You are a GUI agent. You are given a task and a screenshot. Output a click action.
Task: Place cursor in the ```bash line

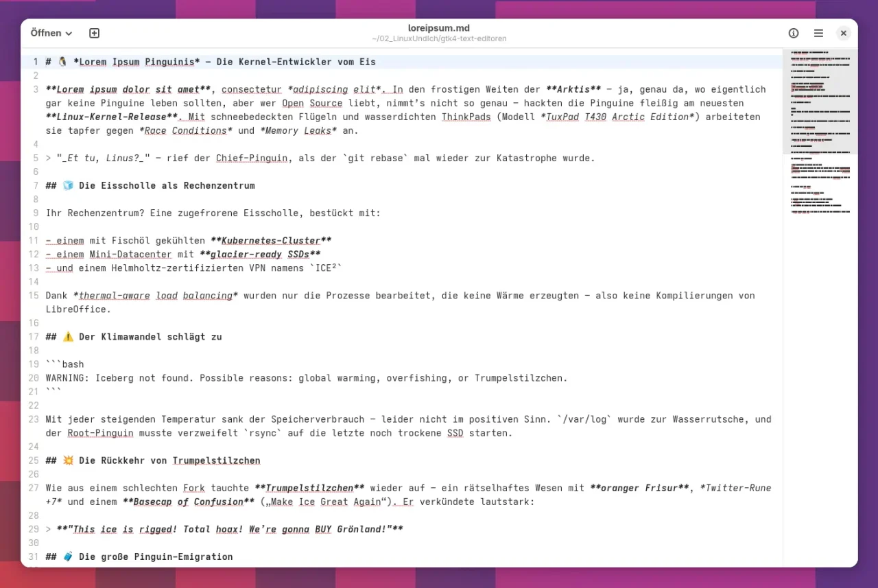(65, 364)
